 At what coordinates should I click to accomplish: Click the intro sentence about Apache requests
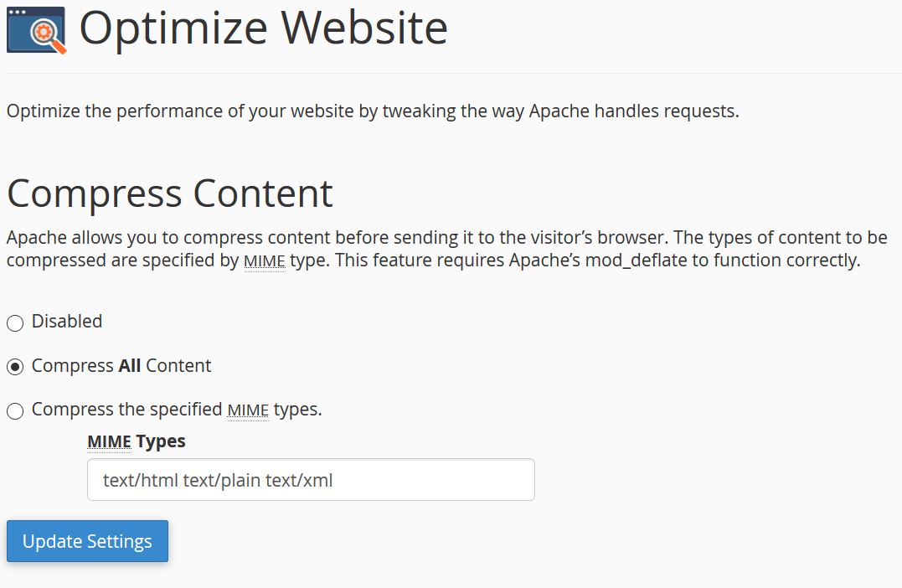373,111
